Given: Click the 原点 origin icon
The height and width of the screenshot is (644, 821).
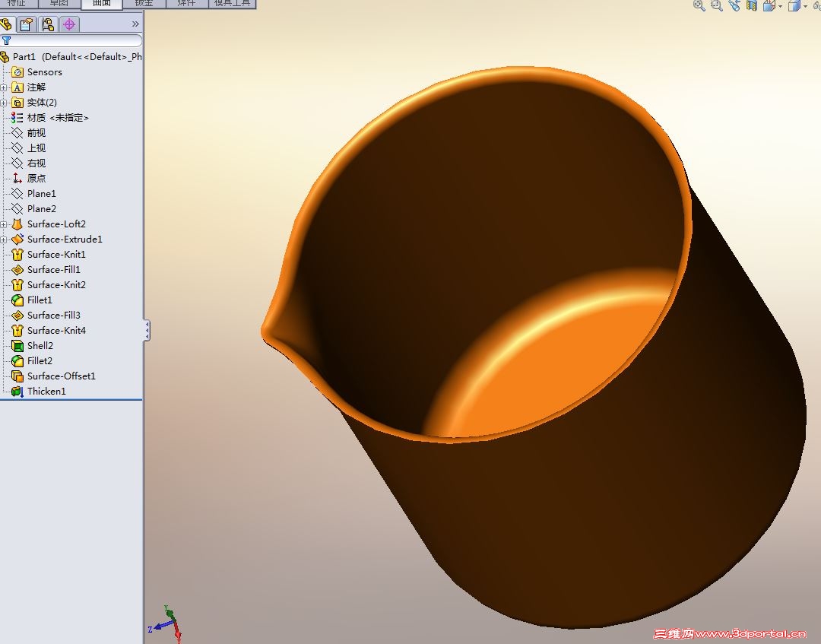Looking at the screenshot, I should [x=17, y=179].
